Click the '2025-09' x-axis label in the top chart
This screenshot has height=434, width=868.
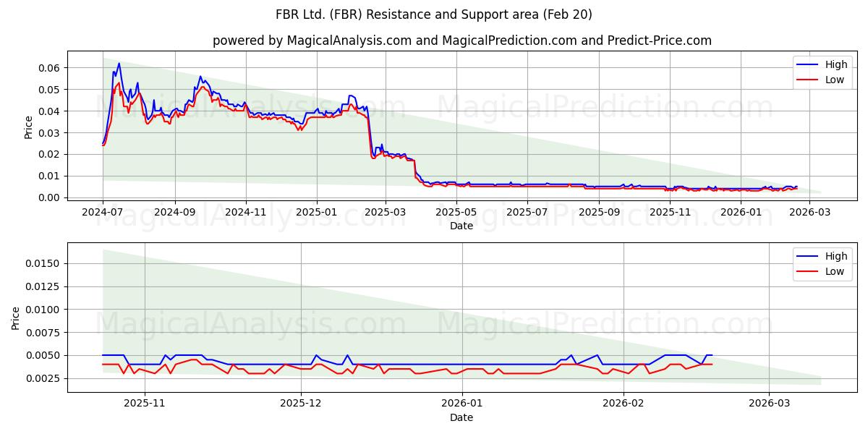(x=600, y=212)
